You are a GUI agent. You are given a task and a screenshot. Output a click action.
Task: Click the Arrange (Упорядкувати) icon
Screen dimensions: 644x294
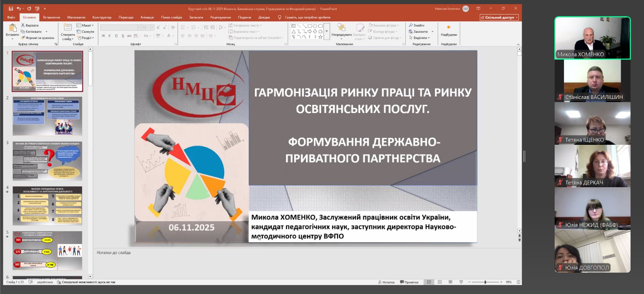pos(341,28)
